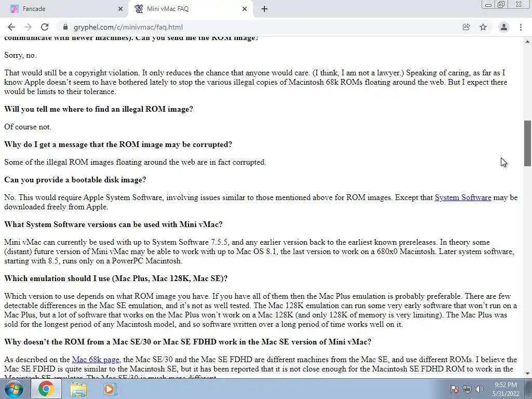Click heading 'Can you provide a bootable disk image?'
This screenshot has height=399, width=532.
click(75, 180)
